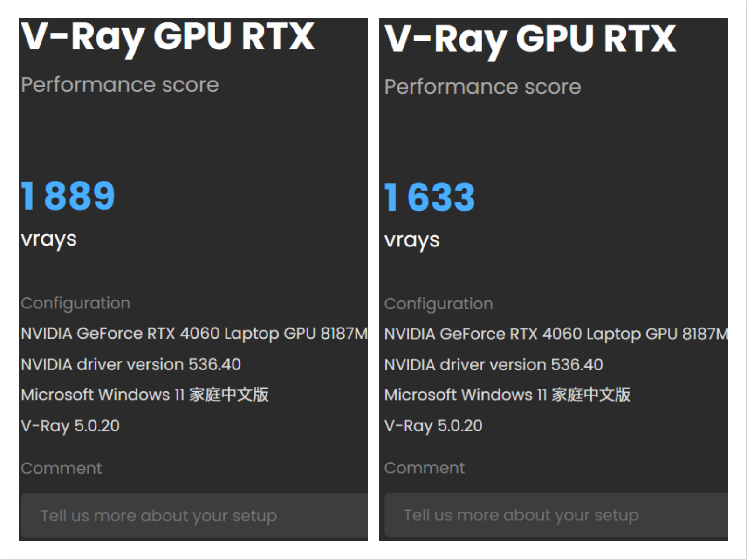The image size is (747, 560).
Task: Click the RTX 4060 Laptop GPU line under 1 633
Action: pyautogui.click(x=555, y=334)
